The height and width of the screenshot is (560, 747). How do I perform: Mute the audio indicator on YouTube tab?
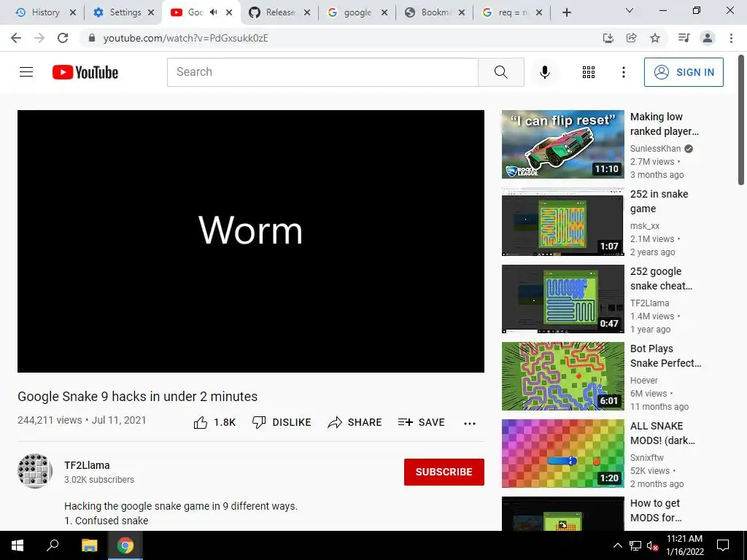point(214,12)
